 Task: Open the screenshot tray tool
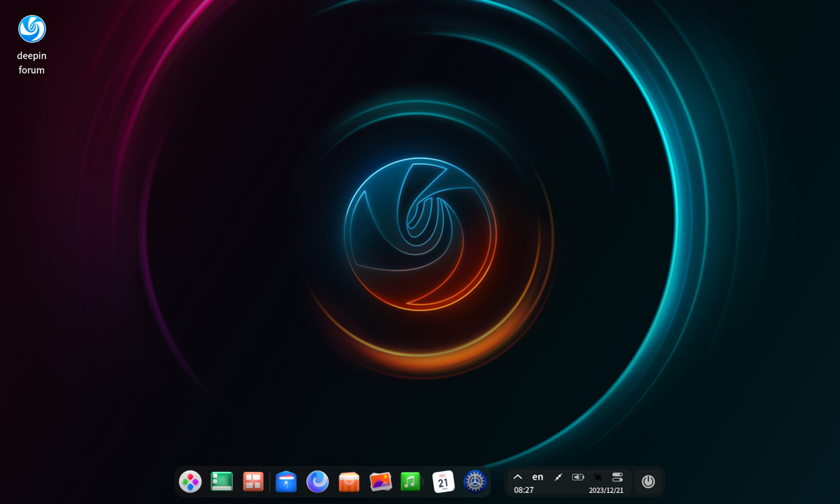598,477
